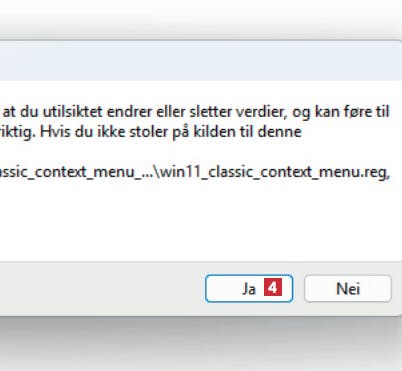Click the background window above the dialog
Image resolution: width=402 pixels, height=371 pixels.
point(201,18)
